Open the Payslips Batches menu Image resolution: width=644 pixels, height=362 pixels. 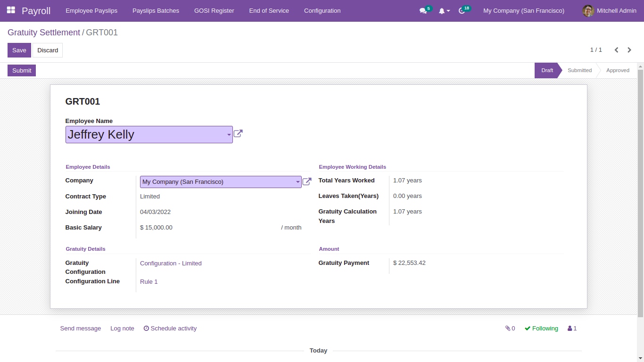tap(156, 10)
